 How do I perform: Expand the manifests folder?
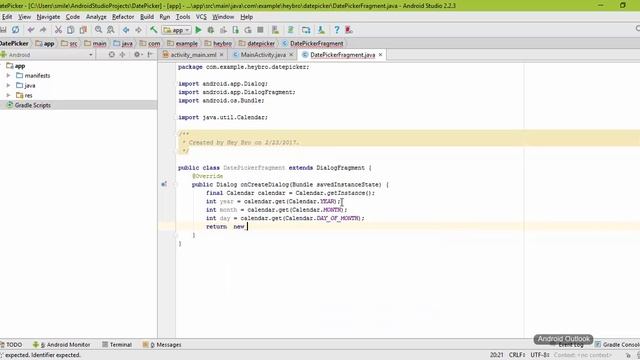(x=8, y=76)
